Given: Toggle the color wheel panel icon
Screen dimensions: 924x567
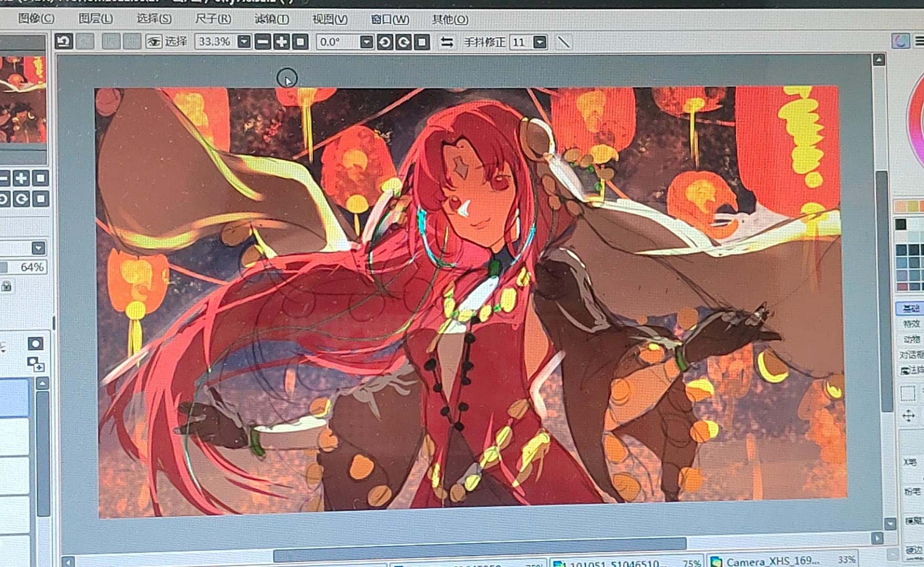Looking at the screenshot, I should [x=901, y=41].
